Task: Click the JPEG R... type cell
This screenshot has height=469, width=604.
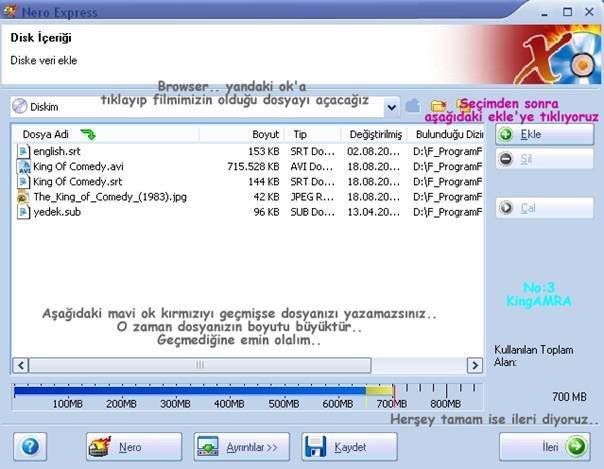Action: tap(312, 197)
